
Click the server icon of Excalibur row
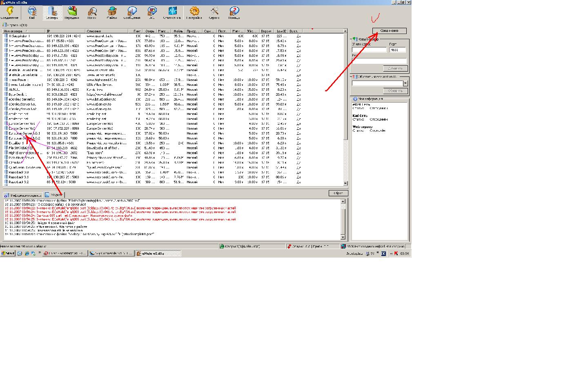[6, 143]
